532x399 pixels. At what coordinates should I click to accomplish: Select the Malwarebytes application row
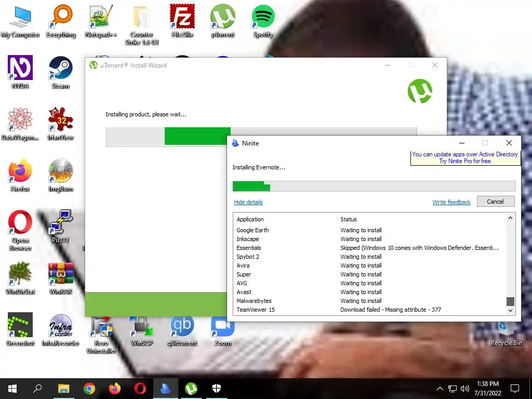[369, 301]
